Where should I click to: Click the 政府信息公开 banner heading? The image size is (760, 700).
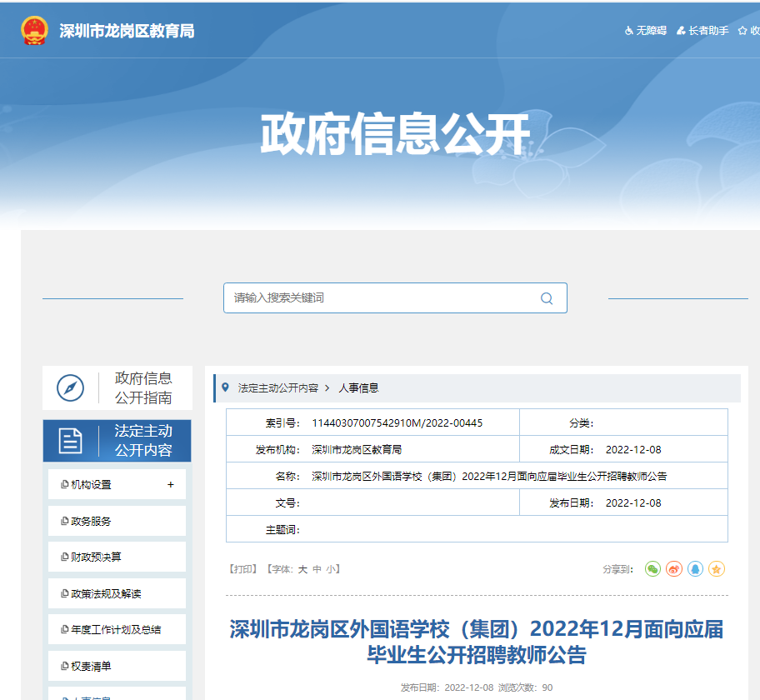click(x=395, y=134)
